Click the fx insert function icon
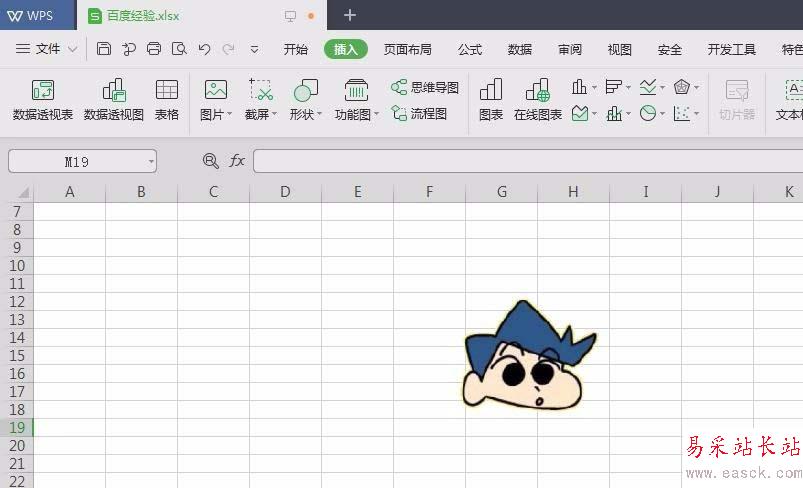Screen dimensions: 803x488 pos(237,161)
